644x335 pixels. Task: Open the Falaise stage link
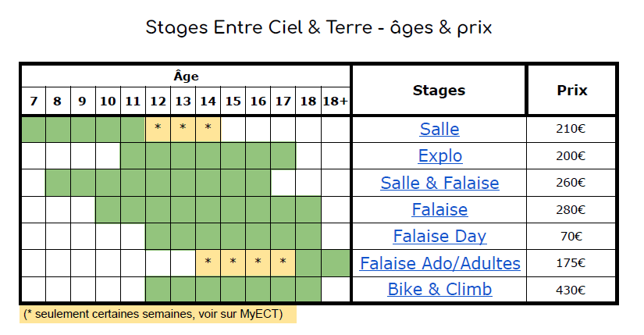(439, 209)
